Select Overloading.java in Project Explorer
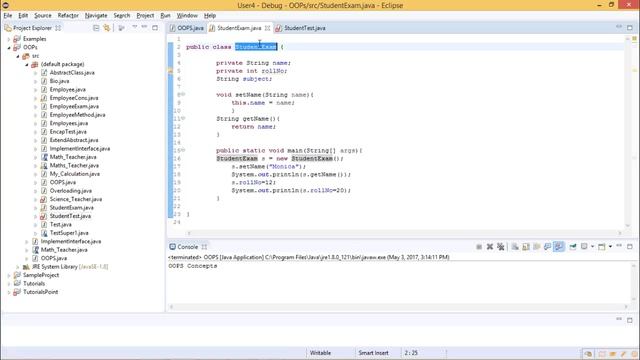 71,191
